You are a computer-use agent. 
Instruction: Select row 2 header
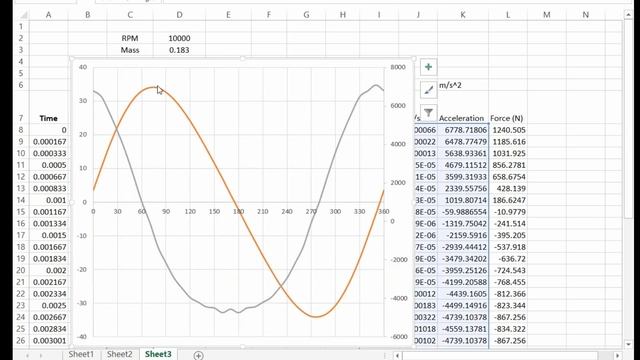point(21,38)
